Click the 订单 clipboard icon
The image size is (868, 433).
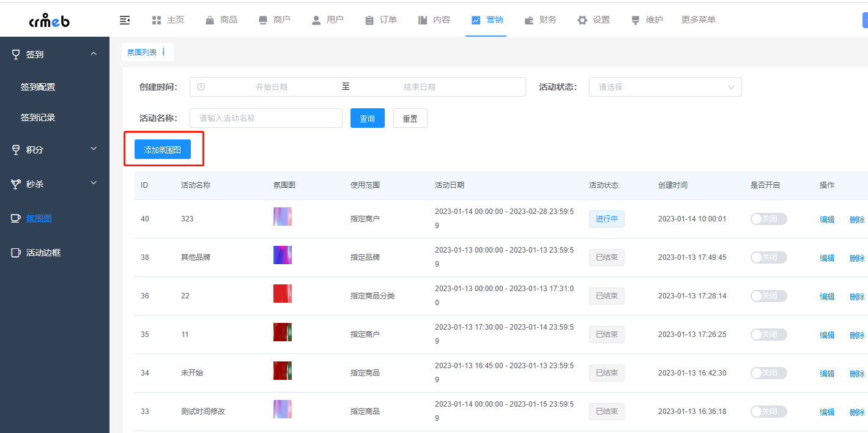(x=369, y=20)
